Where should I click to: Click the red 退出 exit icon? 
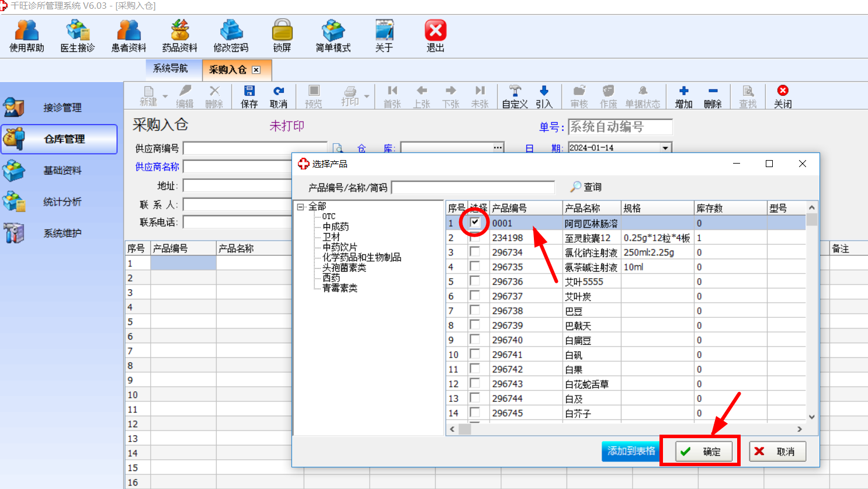[435, 36]
